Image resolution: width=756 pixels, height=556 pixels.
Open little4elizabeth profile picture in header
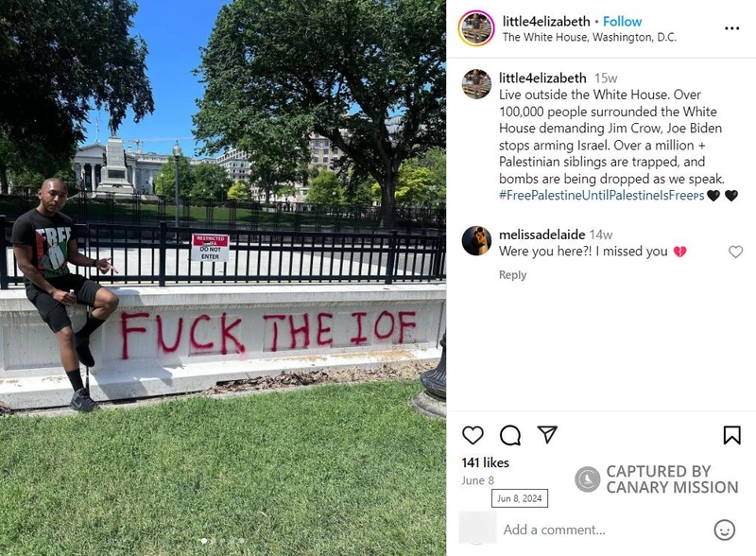click(x=476, y=28)
